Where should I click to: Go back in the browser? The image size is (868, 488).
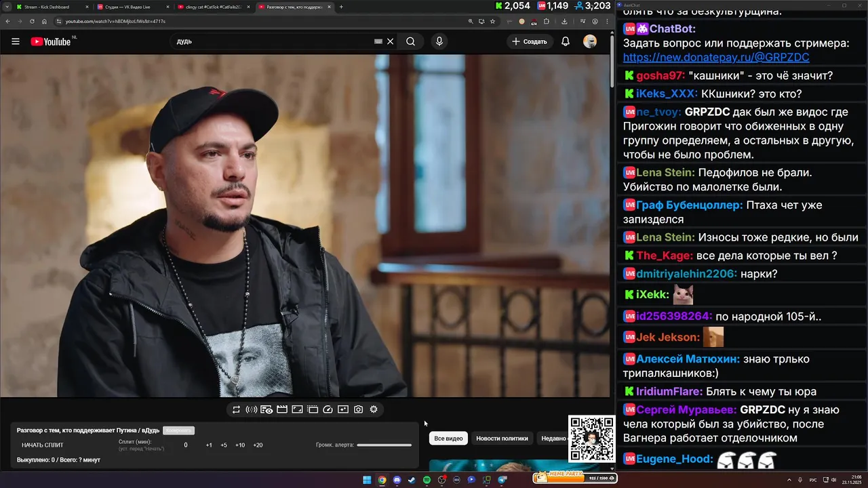pyautogui.click(x=7, y=21)
